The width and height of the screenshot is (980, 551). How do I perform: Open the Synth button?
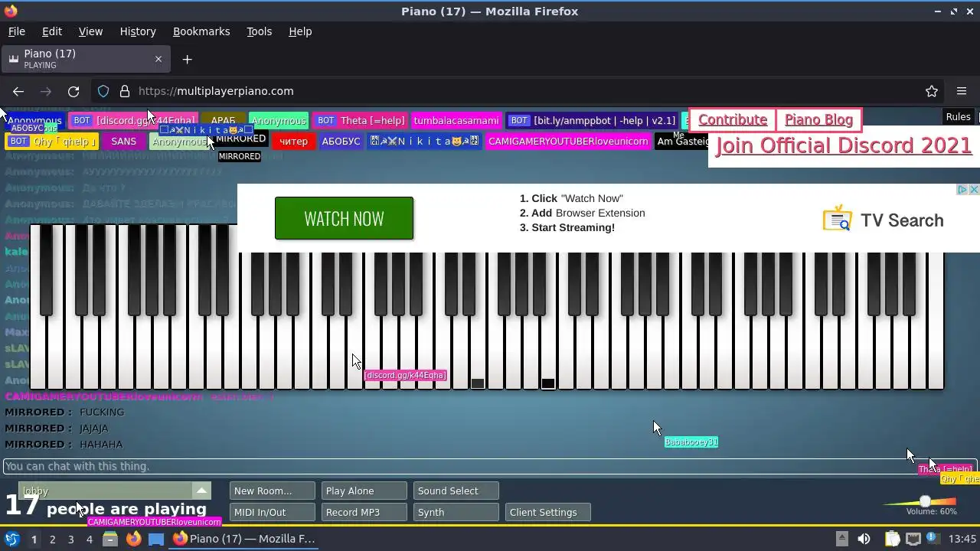tap(456, 512)
